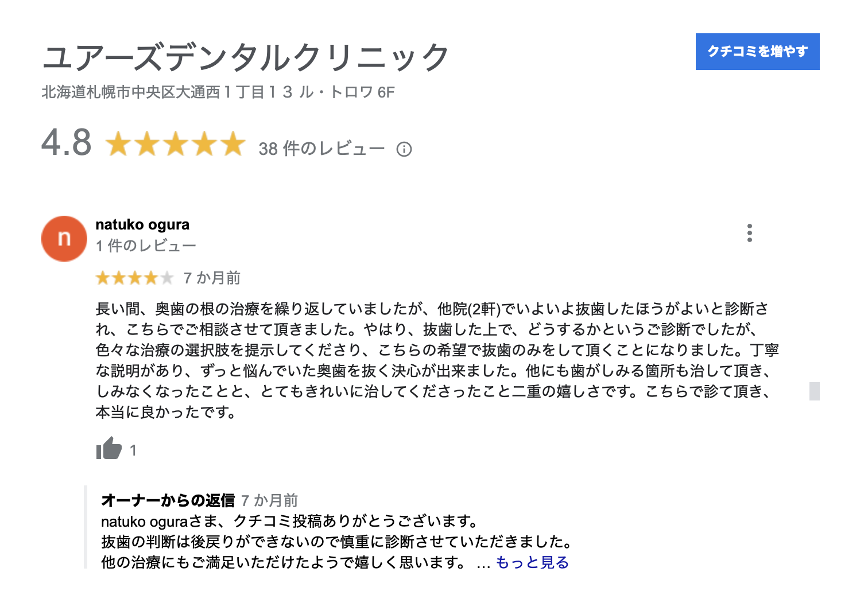Click the like count next to thumbs-up
The height and width of the screenshot is (599, 868).
[133, 450]
